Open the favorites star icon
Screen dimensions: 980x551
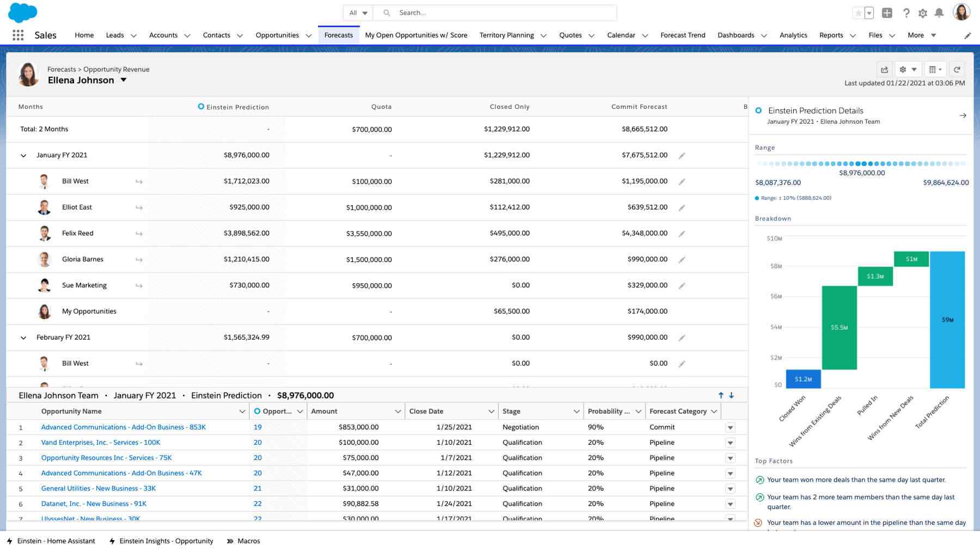[858, 13]
